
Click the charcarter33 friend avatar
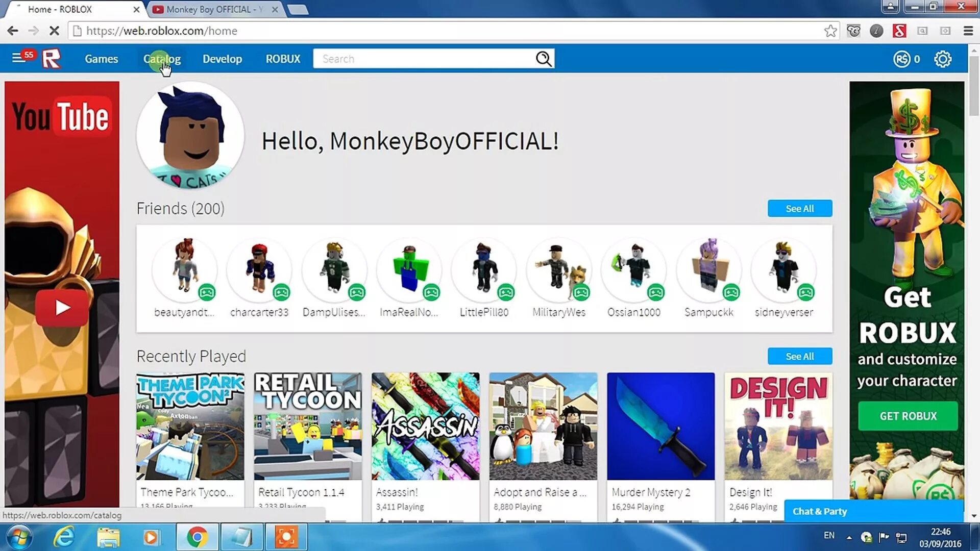(259, 268)
